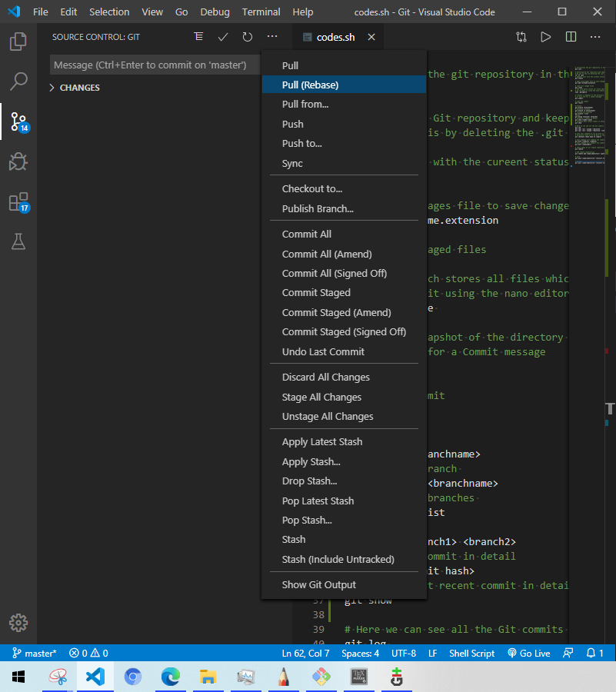Open the Help menu
The width and height of the screenshot is (616, 692).
click(303, 12)
